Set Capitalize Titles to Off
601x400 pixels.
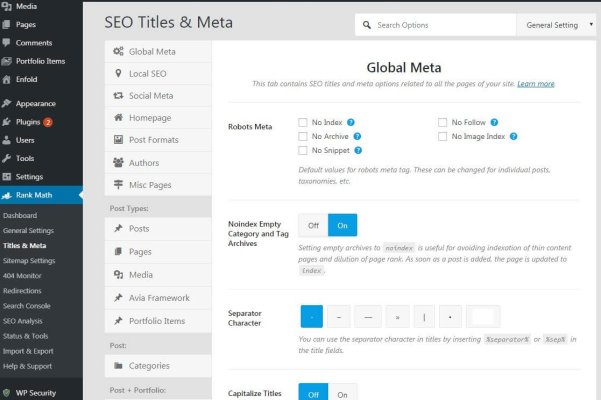tap(313, 394)
